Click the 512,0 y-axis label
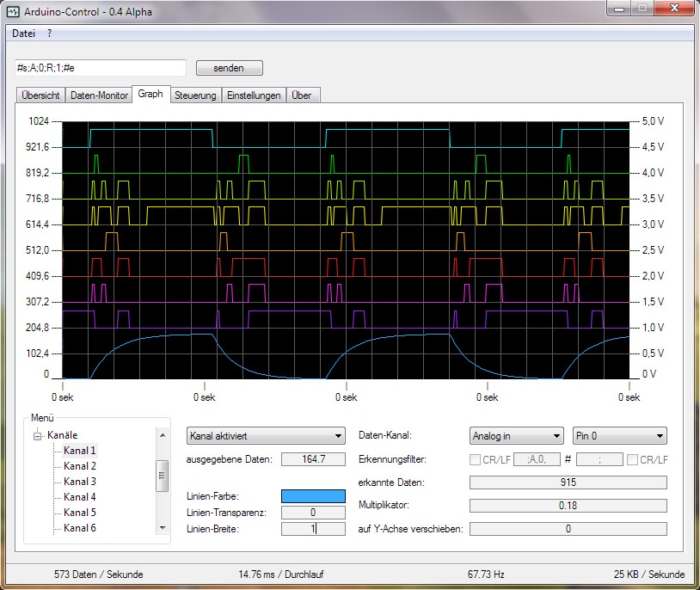This screenshot has width=700, height=590. tap(38, 250)
